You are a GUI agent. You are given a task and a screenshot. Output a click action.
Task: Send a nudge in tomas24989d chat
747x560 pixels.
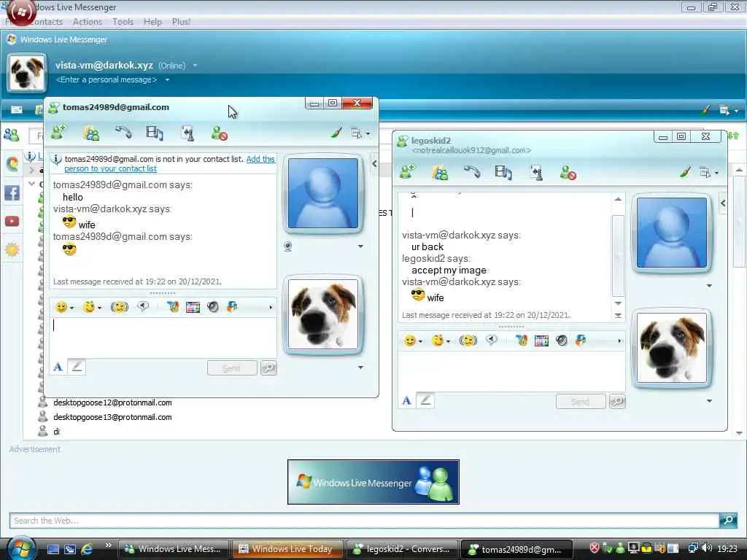pyautogui.click(x=120, y=307)
